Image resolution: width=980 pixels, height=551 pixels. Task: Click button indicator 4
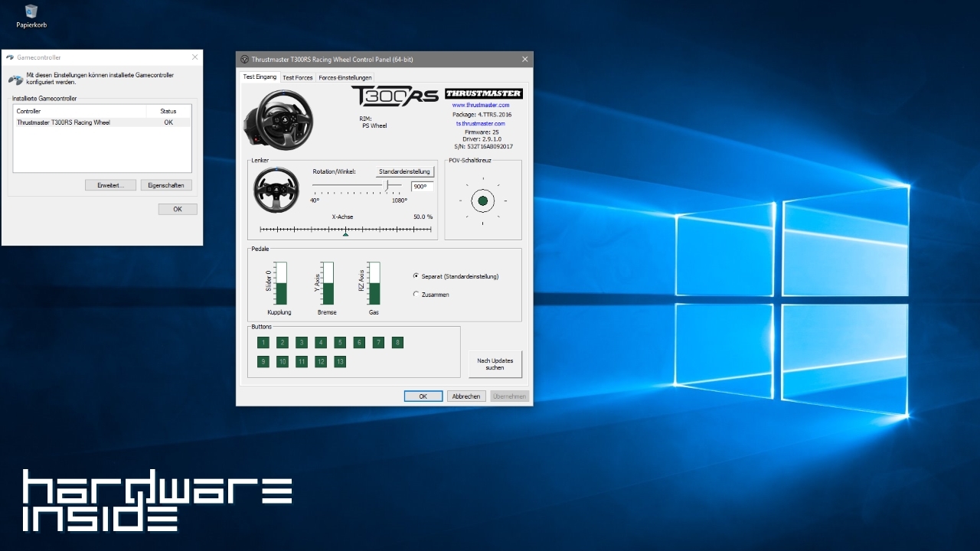pos(321,342)
